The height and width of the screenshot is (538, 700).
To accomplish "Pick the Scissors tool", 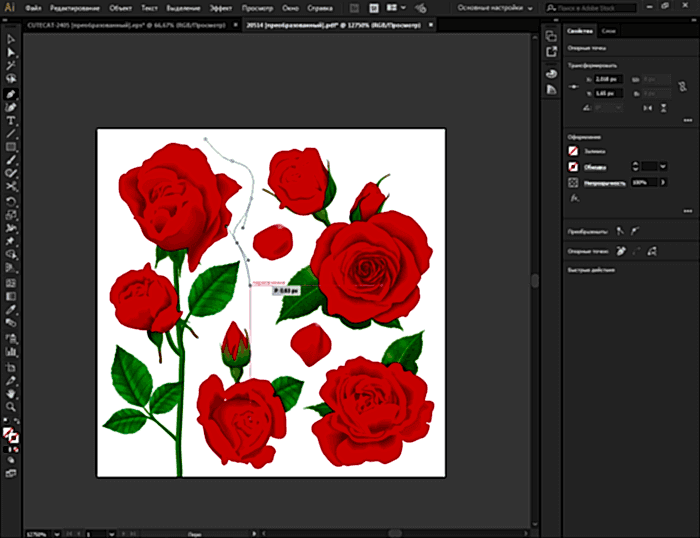I will coord(11,187).
